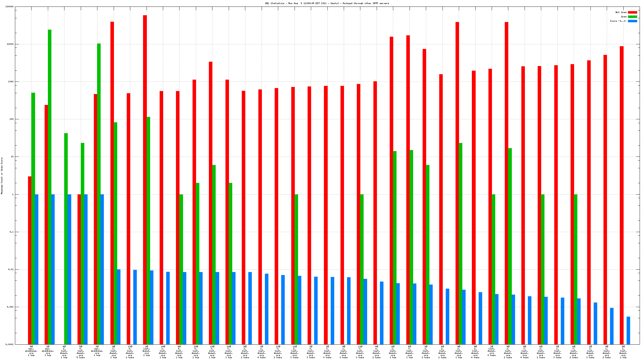Click the 'Not Spam' legend label
The height and width of the screenshot is (362, 644).
coord(621,12)
